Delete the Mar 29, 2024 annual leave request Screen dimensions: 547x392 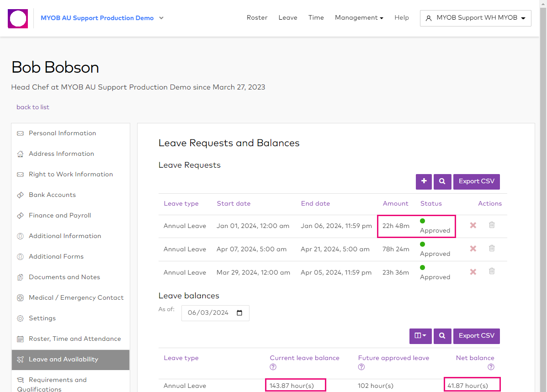pos(492,271)
